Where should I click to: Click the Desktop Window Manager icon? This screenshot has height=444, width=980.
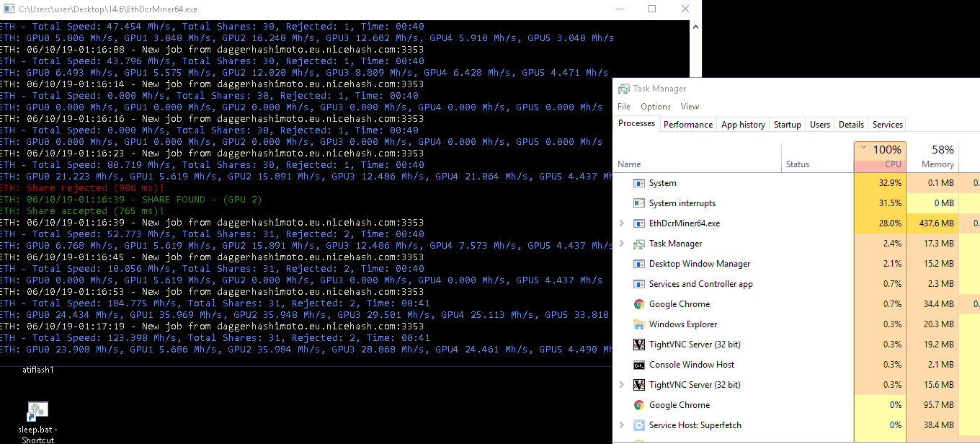pos(638,264)
